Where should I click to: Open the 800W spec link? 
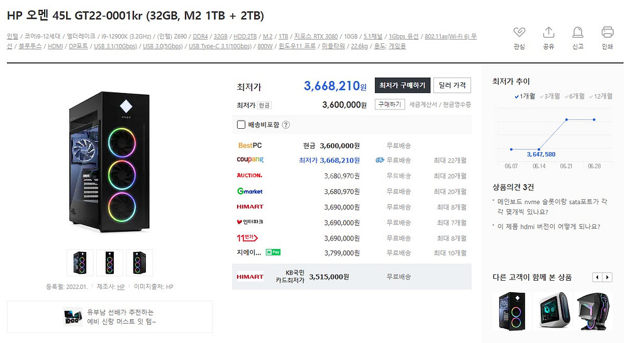pyautogui.click(x=265, y=46)
